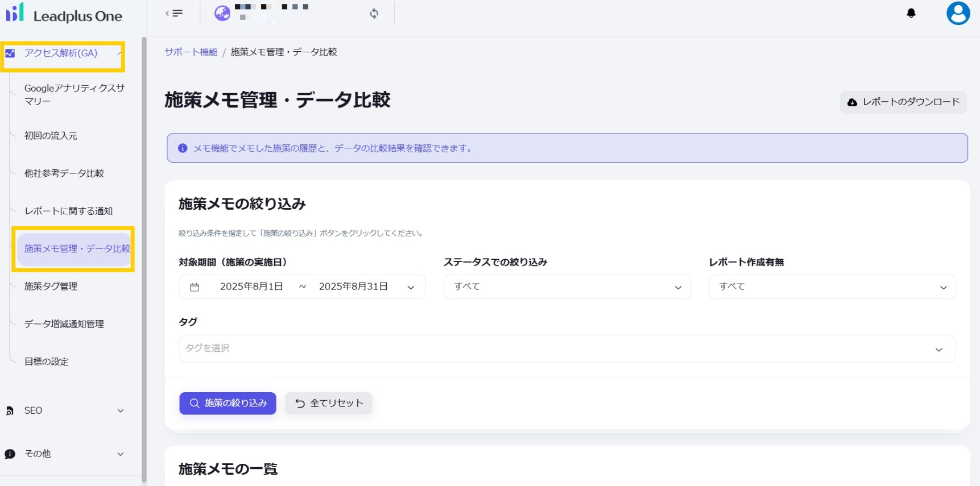Screen dimensions: 980x486
Task: Click the Leadplus One logo
Action: (x=64, y=14)
